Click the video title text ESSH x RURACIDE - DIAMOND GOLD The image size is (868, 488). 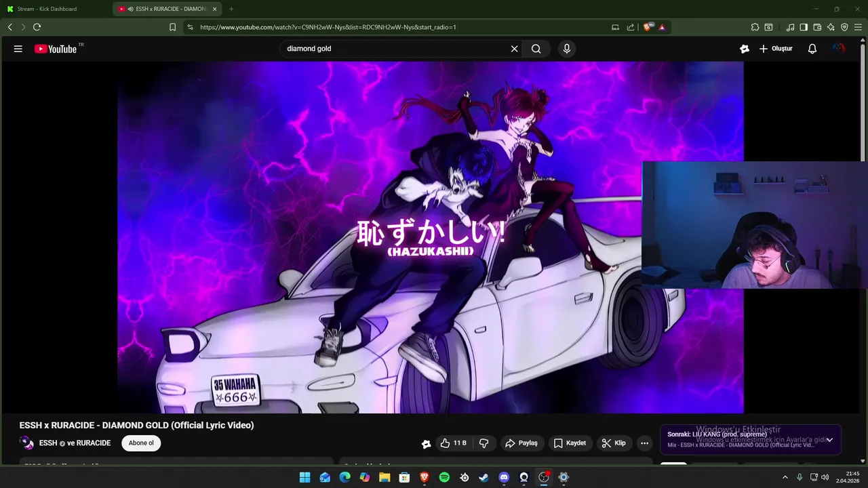(136, 425)
